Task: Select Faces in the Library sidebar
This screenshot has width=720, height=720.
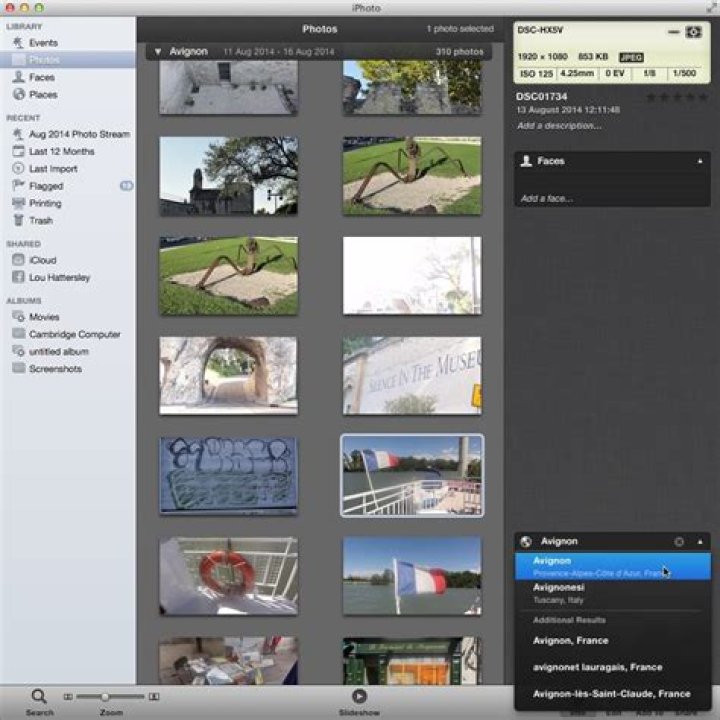Action: click(42, 77)
